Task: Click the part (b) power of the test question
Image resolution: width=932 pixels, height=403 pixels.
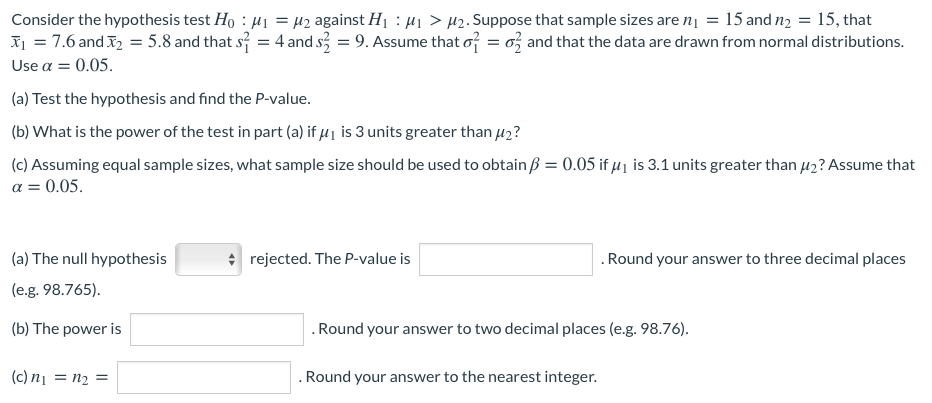Action: pyautogui.click(x=266, y=132)
